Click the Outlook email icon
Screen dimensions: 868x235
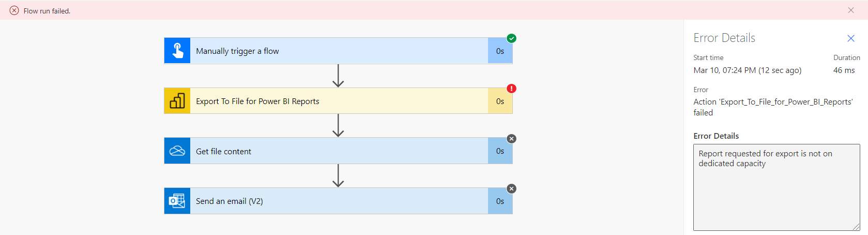coord(177,201)
